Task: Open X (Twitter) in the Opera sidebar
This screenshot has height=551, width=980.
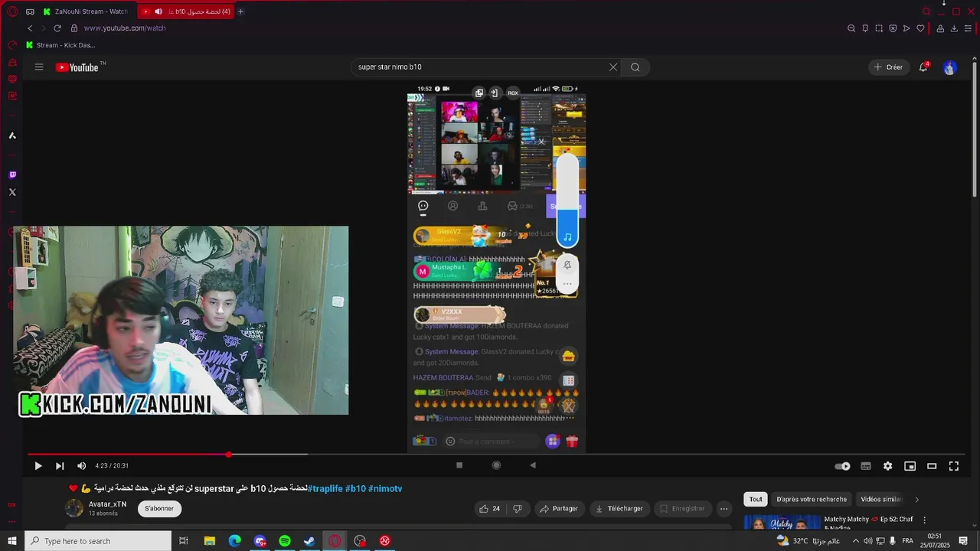Action: (x=12, y=192)
